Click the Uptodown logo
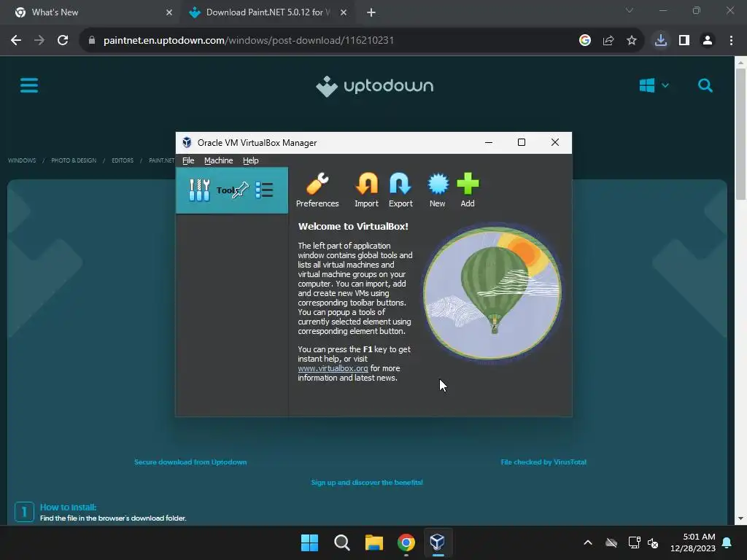747x560 pixels. click(x=374, y=86)
